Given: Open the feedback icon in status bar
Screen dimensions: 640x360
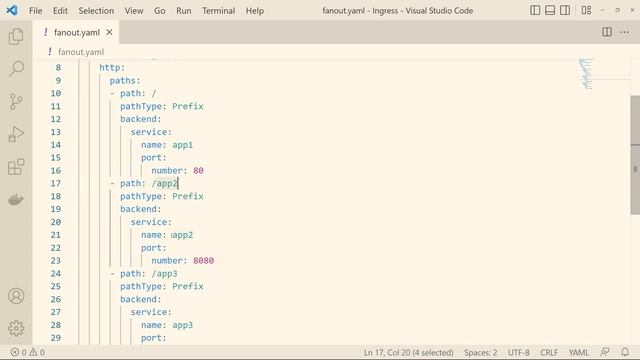Looking at the screenshot, I should pos(605,352).
